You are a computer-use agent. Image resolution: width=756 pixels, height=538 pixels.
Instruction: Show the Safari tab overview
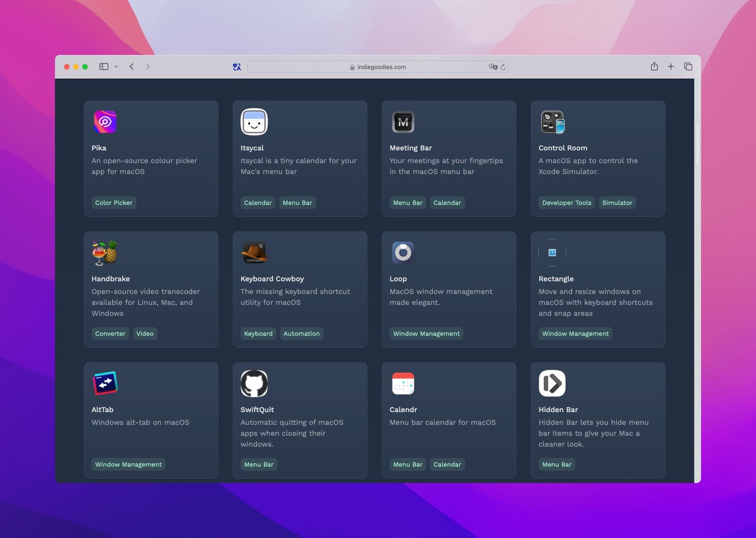(x=688, y=67)
